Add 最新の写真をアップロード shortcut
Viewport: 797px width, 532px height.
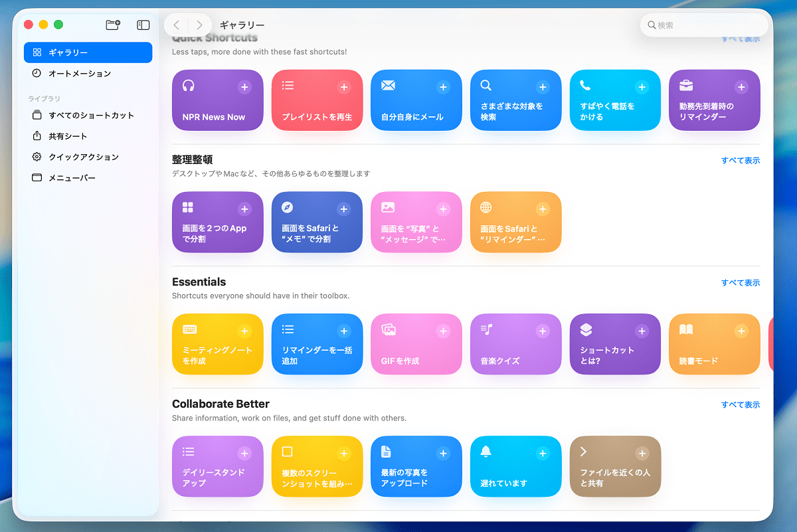coord(443,454)
